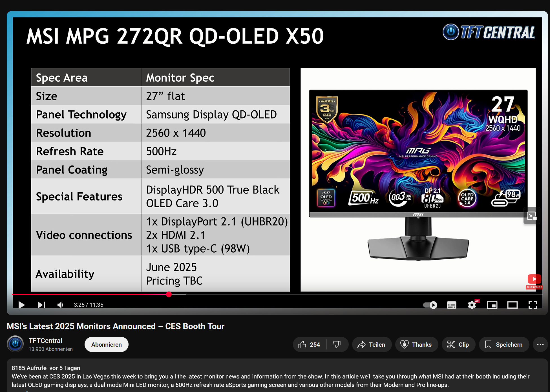The width and height of the screenshot is (550, 392).
Task: Open the TFTCentral channel avatar
Action: pyautogui.click(x=16, y=344)
